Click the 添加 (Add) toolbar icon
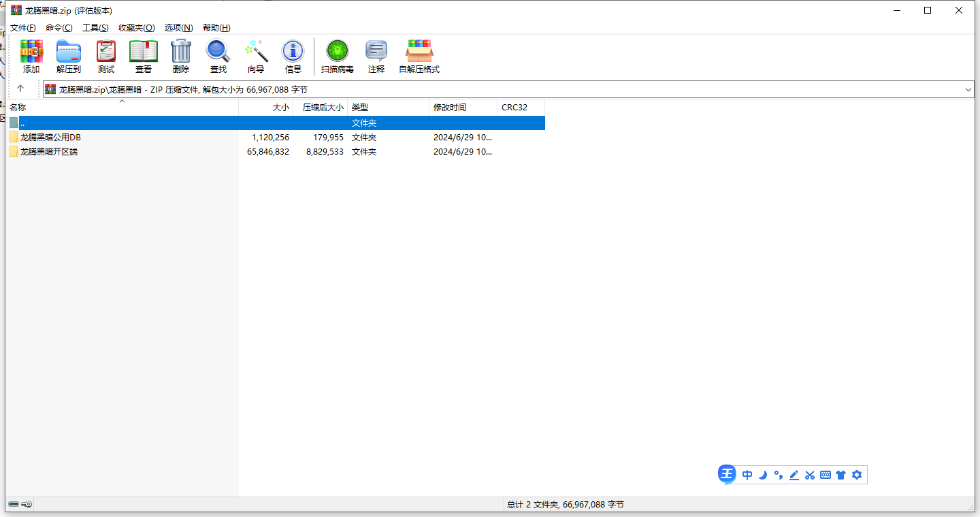980x517 pixels. (x=31, y=56)
